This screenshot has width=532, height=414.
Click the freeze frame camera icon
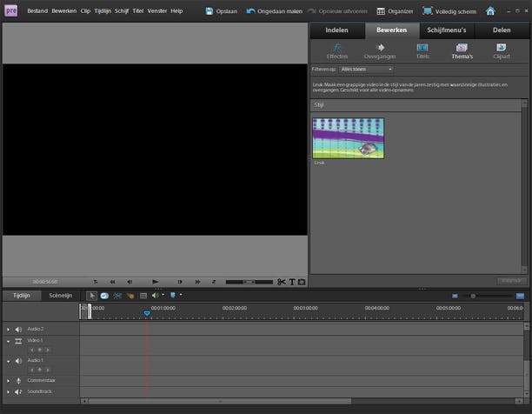(302, 282)
